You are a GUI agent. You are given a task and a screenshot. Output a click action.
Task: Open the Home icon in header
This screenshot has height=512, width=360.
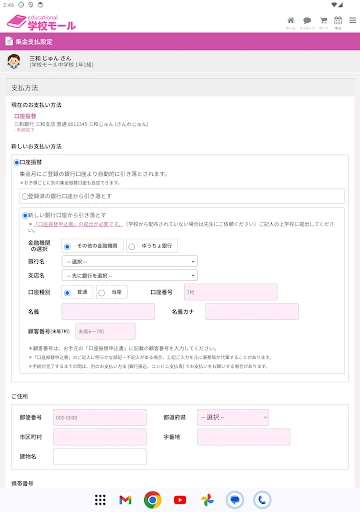[291, 22]
